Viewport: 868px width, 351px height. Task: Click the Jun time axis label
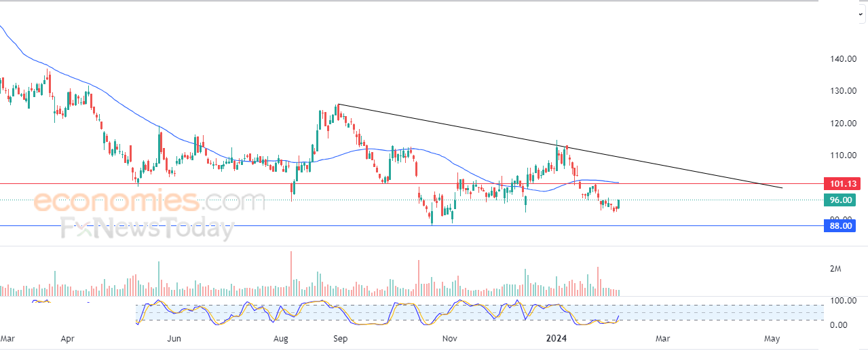coord(174,337)
